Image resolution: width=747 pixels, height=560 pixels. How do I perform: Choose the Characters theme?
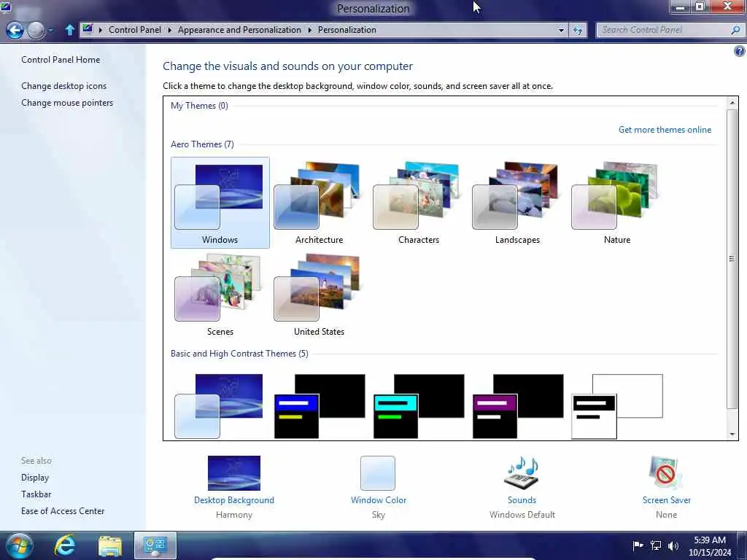pyautogui.click(x=418, y=203)
